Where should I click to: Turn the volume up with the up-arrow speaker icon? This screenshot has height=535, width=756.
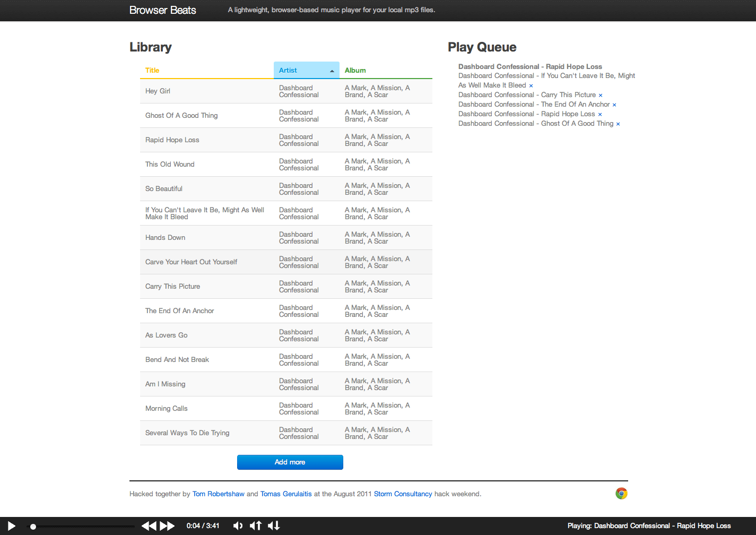[256, 526]
